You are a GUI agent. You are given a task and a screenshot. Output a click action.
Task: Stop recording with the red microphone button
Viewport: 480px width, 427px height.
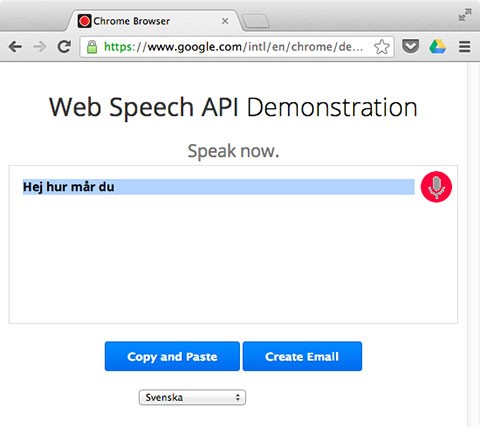436,187
